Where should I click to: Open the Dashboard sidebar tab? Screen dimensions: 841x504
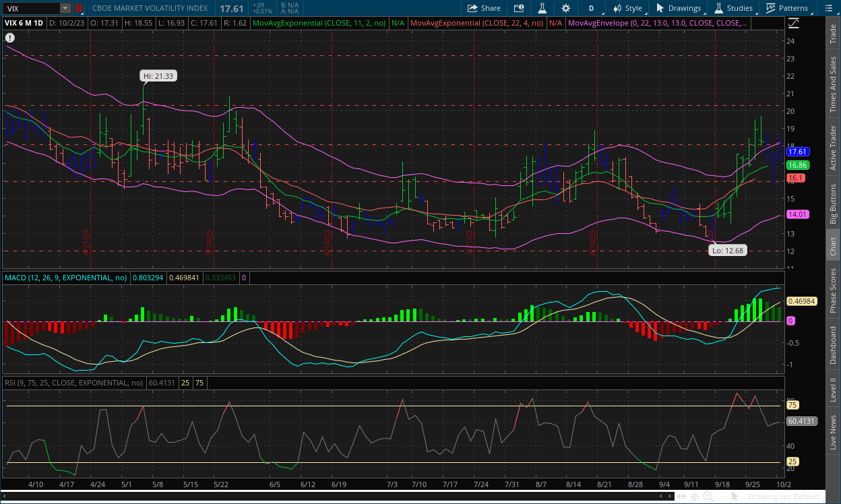833,346
